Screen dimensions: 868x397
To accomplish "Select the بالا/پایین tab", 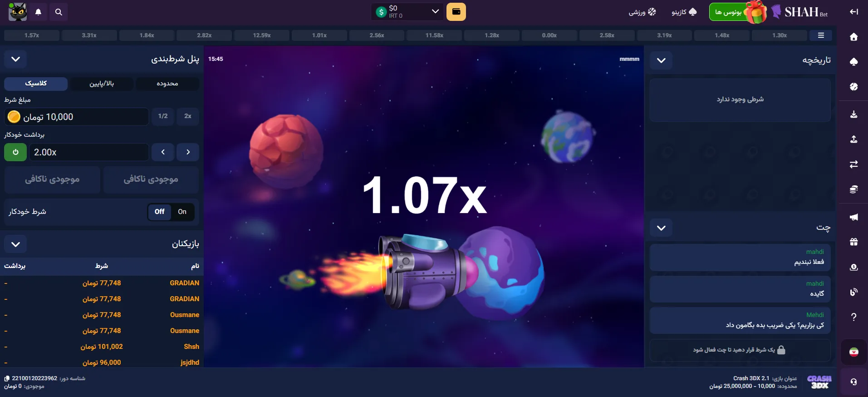I will [102, 84].
